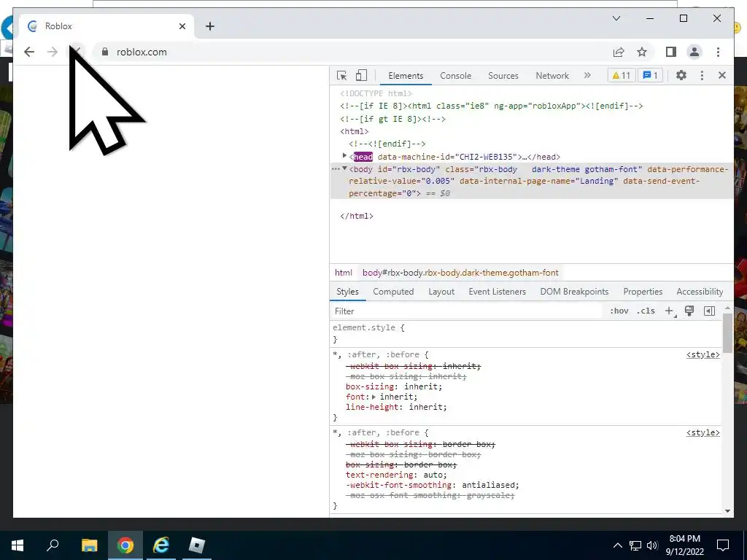This screenshot has height=560, width=747.
Task: Open the Chrome profile avatar
Action: pyautogui.click(x=694, y=52)
